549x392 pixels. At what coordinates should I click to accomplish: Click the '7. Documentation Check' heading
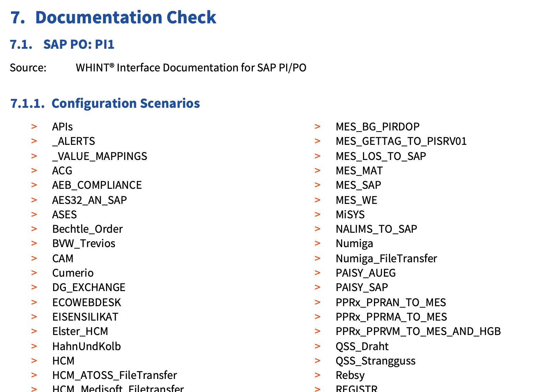point(113,17)
